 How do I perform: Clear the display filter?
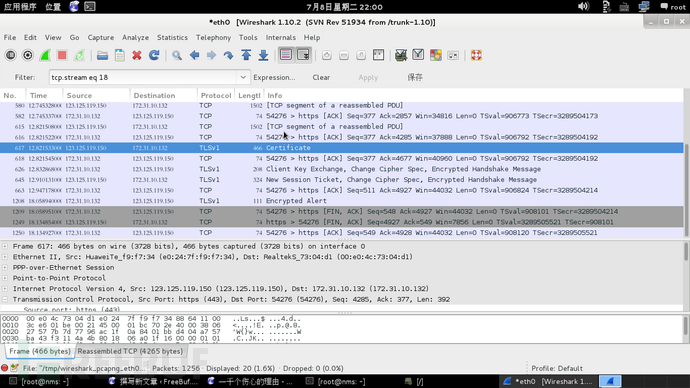point(321,77)
